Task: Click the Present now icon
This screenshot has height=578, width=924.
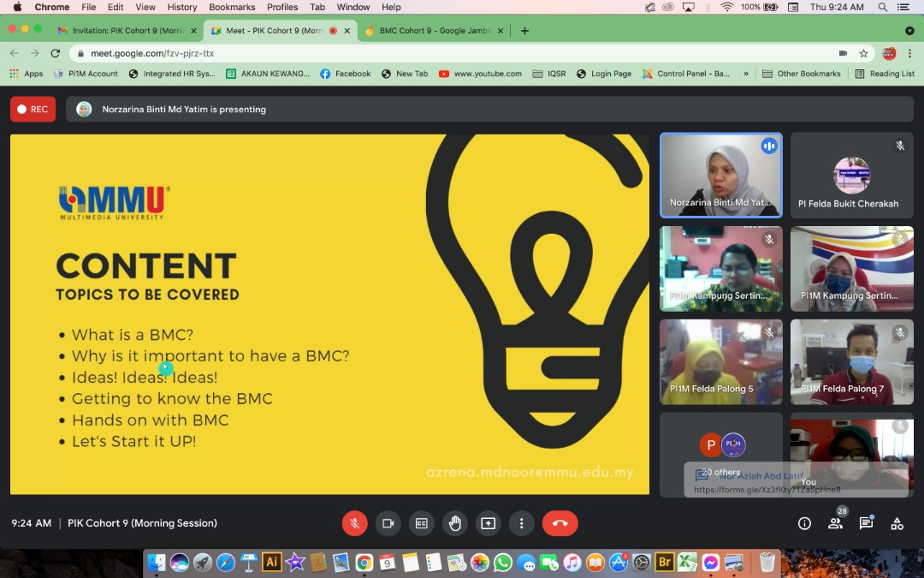Action: (489, 523)
